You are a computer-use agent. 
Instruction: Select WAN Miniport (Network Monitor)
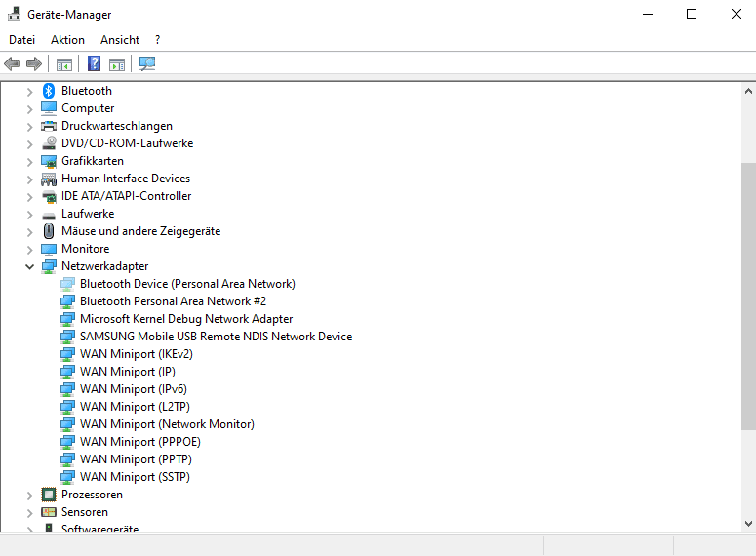coord(168,424)
